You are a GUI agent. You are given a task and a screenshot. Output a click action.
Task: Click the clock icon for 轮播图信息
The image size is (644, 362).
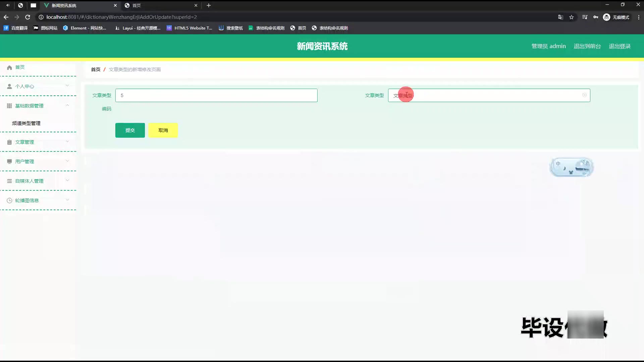[x=9, y=200]
